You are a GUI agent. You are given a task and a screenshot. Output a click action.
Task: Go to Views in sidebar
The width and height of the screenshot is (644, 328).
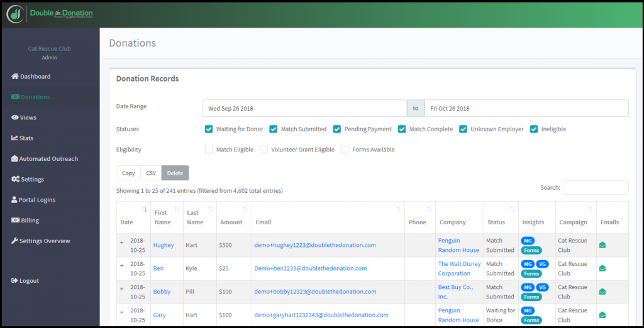pos(24,118)
